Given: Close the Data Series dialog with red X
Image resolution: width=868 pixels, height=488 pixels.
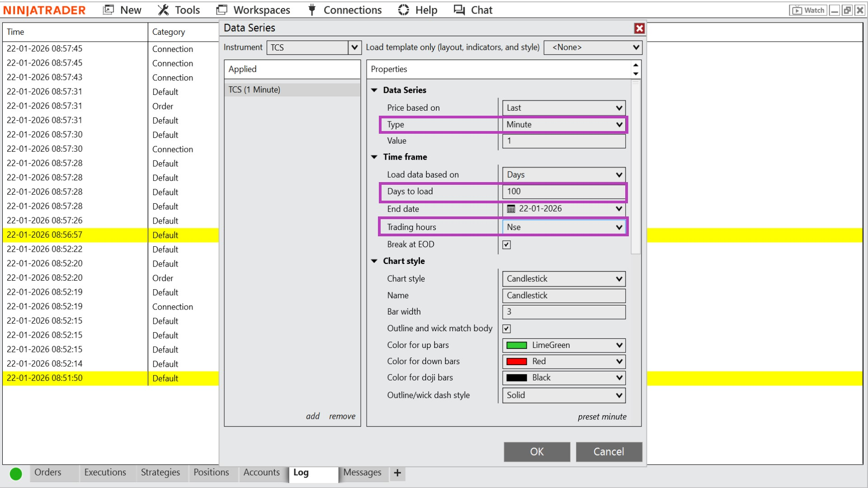Looking at the screenshot, I should coord(639,28).
